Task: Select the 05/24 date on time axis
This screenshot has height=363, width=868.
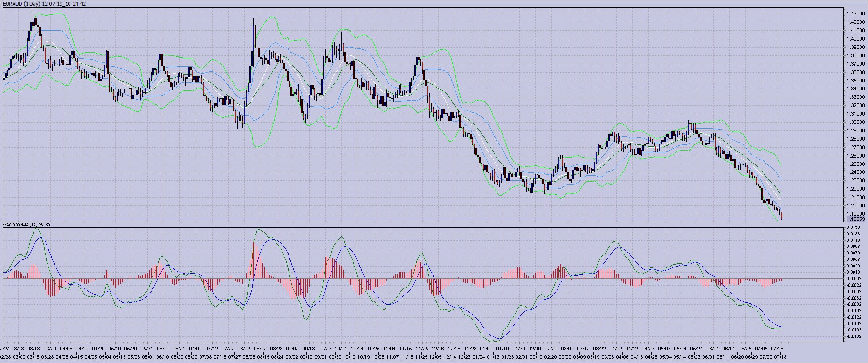Action: (696, 349)
